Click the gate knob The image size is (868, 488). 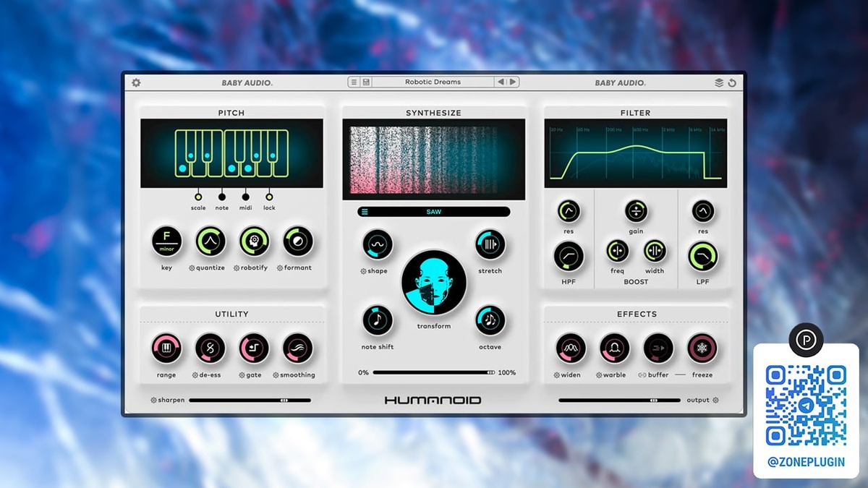pos(254,348)
